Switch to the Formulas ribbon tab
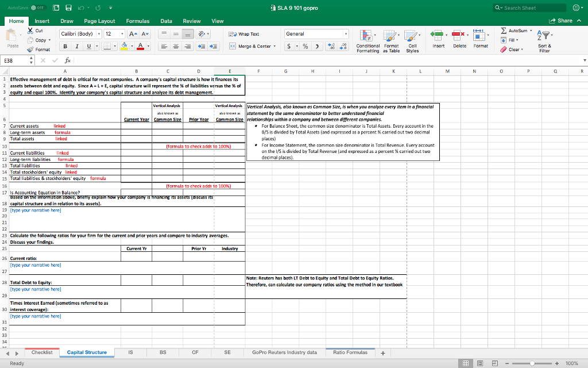This screenshot has height=368, width=588. (x=138, y=20)
